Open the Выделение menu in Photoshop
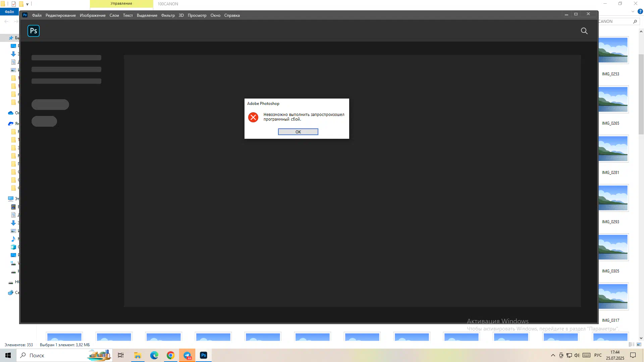Image resolution: width=644 pixels, height=362 pixels. pos(147,15)
